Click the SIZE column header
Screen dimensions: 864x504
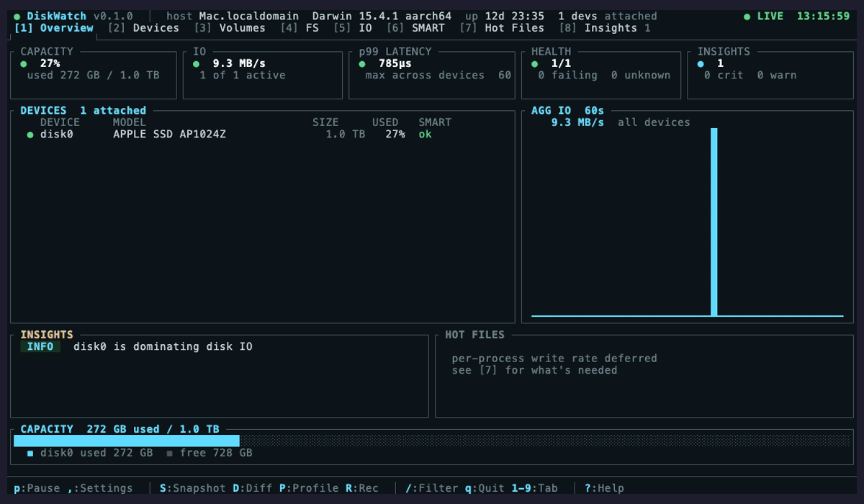pyautogui.click(x=325, y=122)
